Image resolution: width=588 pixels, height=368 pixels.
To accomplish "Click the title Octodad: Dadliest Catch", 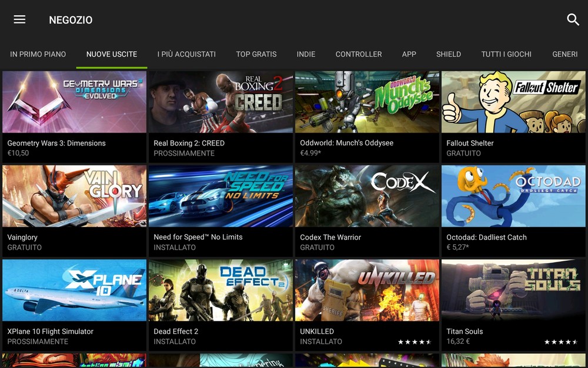I will tap(486, 237).
